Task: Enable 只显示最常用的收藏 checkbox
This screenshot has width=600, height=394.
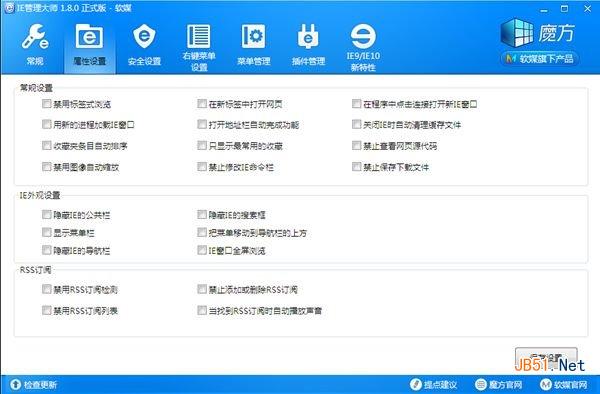Action: [x=202, y=145]
